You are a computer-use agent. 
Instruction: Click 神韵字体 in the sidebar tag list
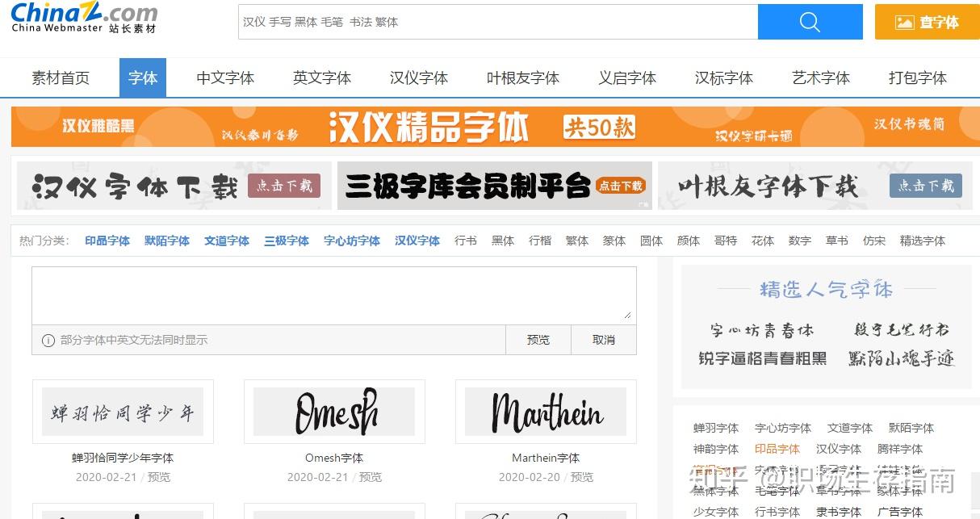pos(716,449)
